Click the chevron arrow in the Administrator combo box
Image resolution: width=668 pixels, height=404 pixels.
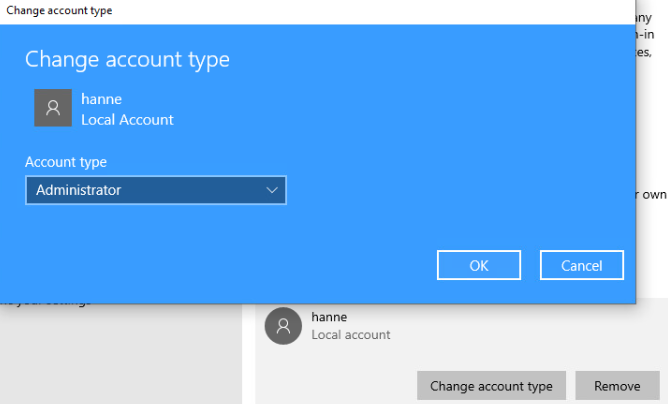[x=272, y=190]
